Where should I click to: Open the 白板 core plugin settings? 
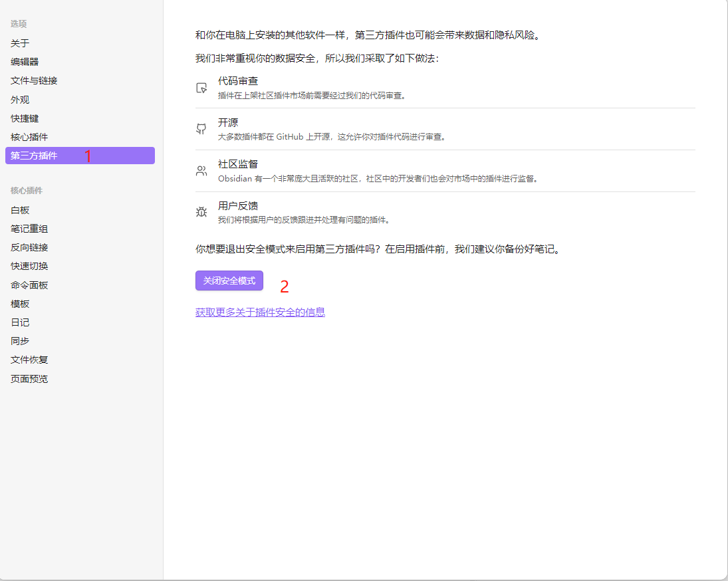(x=20, y=209)
